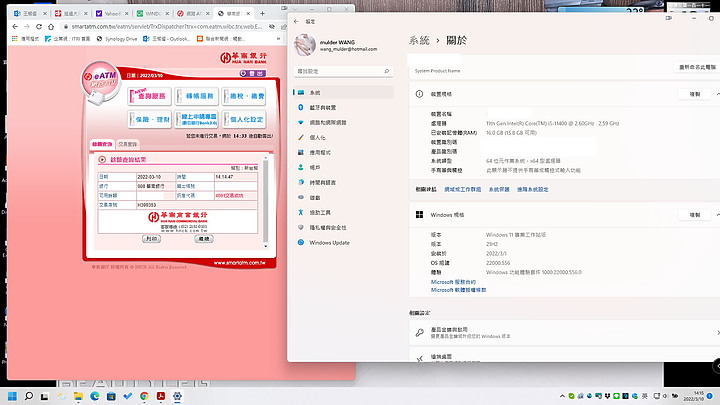Image resolution: width=720 pixels, height=405 pixels.
Task: Switch to the Yahoo browser tab
Action: 110,13
